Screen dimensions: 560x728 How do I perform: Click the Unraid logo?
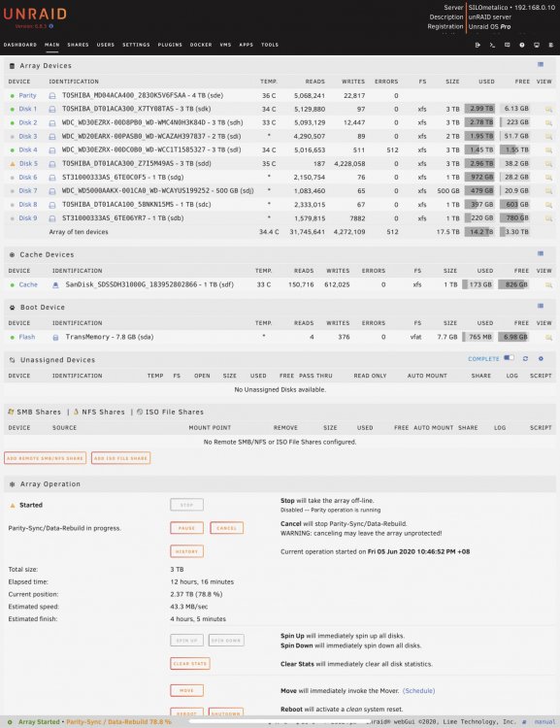click(35, 15)
